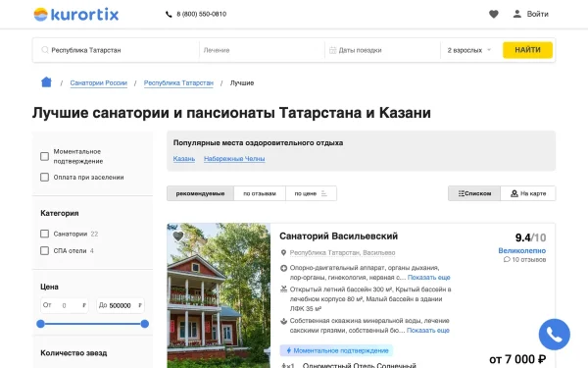Click the reviews speech bubble icon

point(507,259)
